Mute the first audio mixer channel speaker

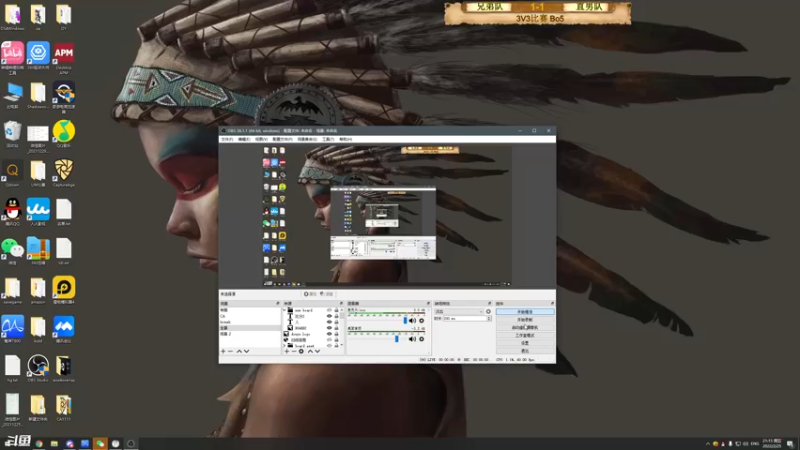coord(412,320)
